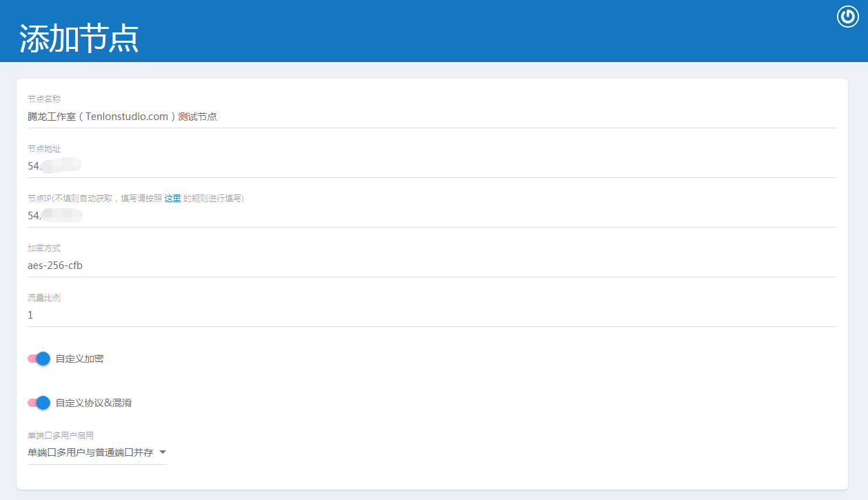Click the 自定义加密 label text
This screenshot has width=868, height=500.
80,359
